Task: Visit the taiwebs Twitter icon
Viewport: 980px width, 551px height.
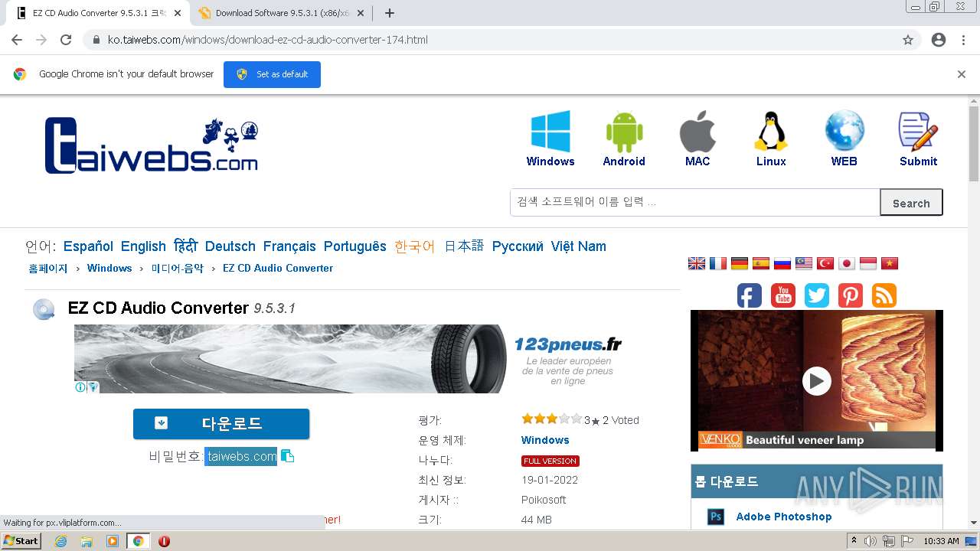Action: click(817, 295)
